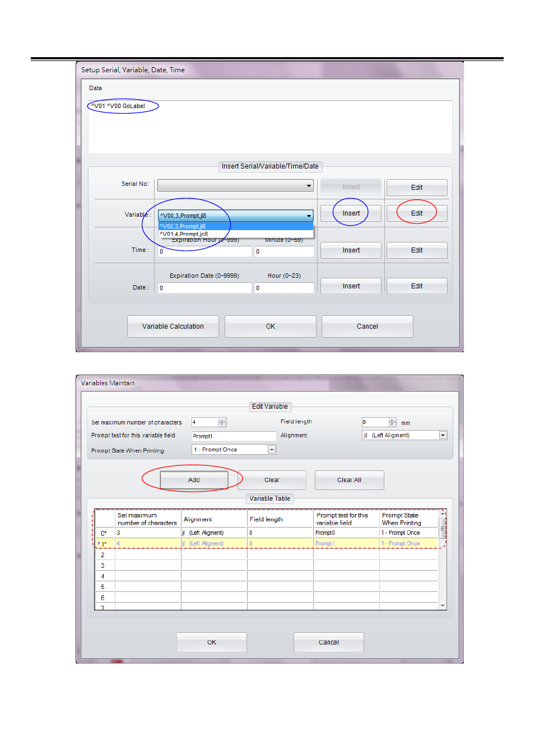The height and width of the screenshot is (756, 535).
Task: Click Cancel in Variables Maintain dialog
Action: (x=329, y=642)
